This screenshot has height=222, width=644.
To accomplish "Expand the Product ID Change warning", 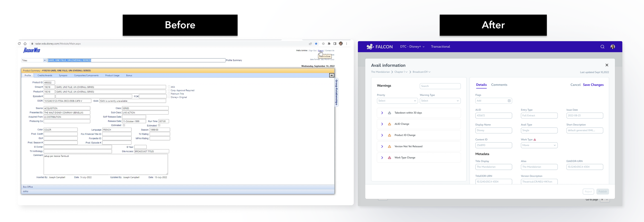I will click(382, 135).
